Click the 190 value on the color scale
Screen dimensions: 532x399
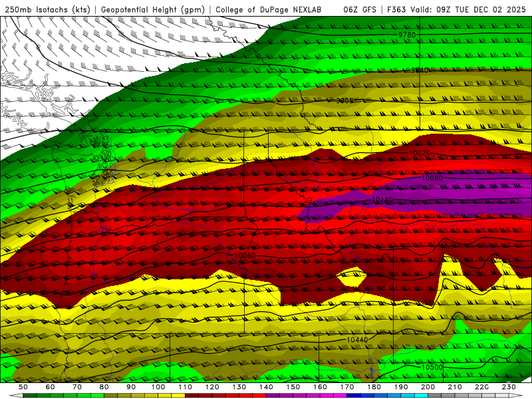[401, 387]
